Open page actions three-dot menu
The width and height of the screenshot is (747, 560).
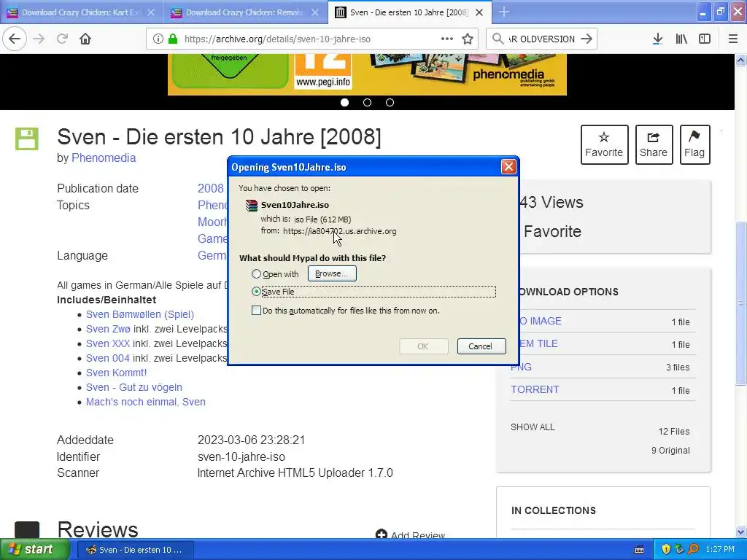(447, 39)
